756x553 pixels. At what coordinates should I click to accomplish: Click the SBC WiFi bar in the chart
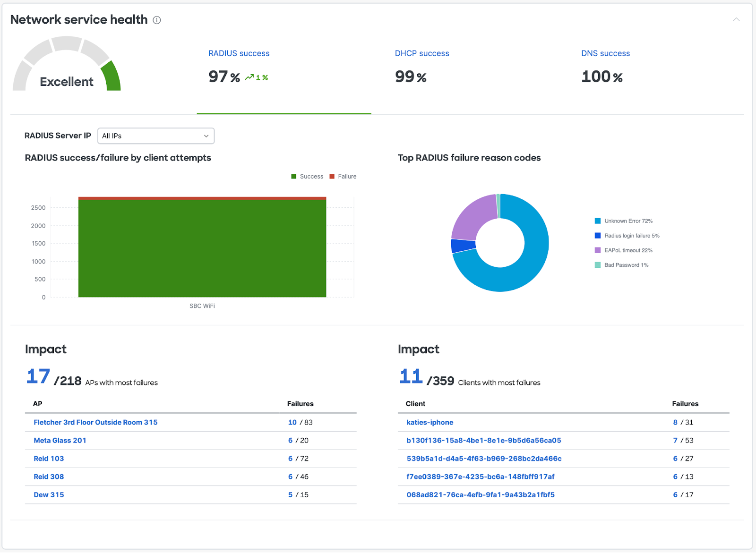[x=202, y=248]
